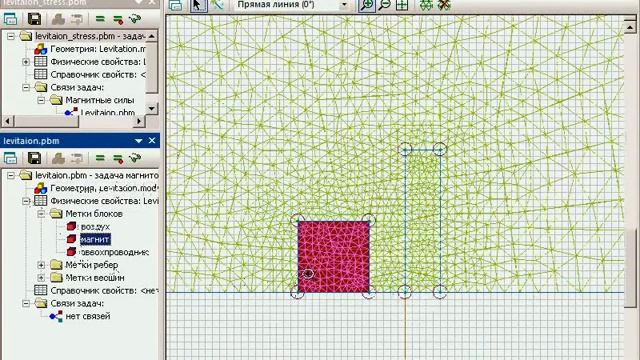Collapse 'Связи задач:' in levitaion.pbm tree
The image size is (640, 360).
(x=26, y=303)
